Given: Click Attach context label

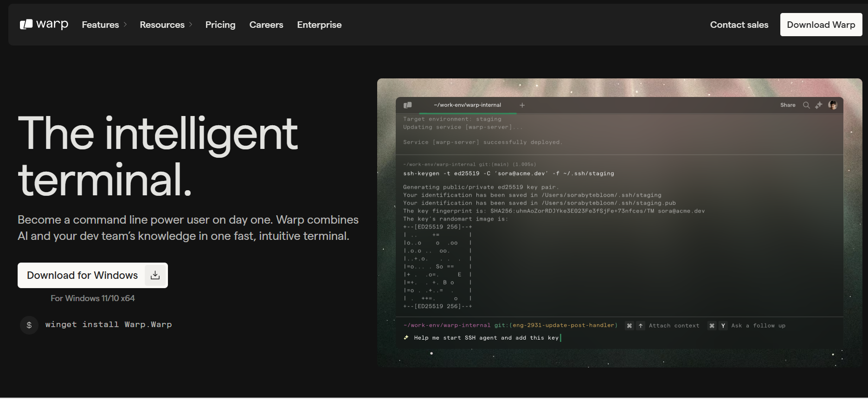Looking at the screenshot, I should pos(674,326).
